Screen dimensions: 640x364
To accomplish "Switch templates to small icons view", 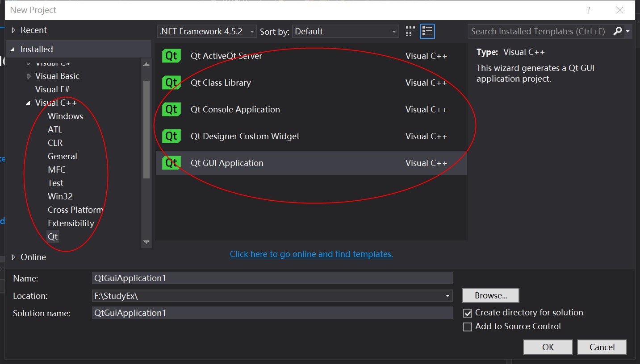I will coord(410,31).
